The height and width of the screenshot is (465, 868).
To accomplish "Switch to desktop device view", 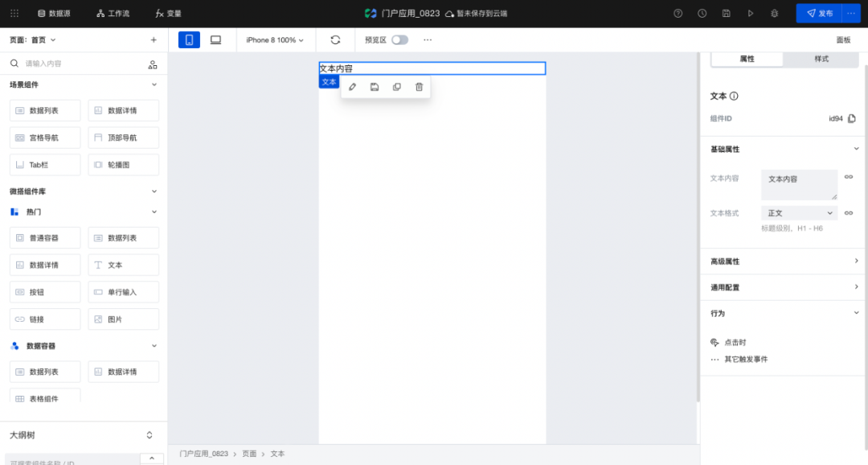I will tap(215, 40).
